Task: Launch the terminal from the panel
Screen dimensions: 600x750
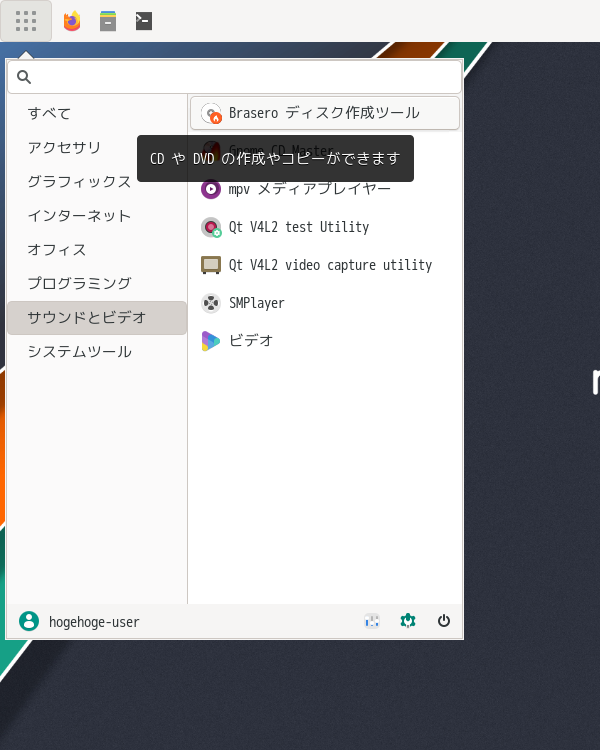Action: [x=144, y=21]
